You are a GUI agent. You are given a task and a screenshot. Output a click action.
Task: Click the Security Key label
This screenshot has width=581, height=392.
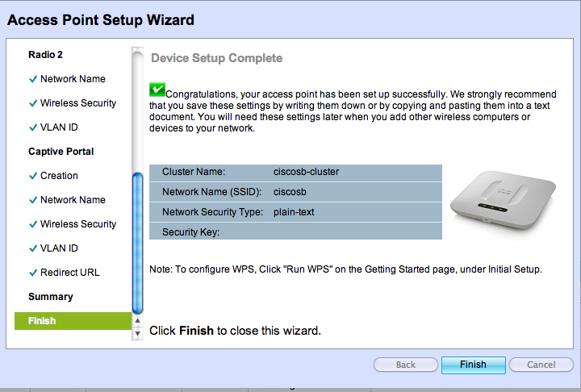tap(190, 232)
